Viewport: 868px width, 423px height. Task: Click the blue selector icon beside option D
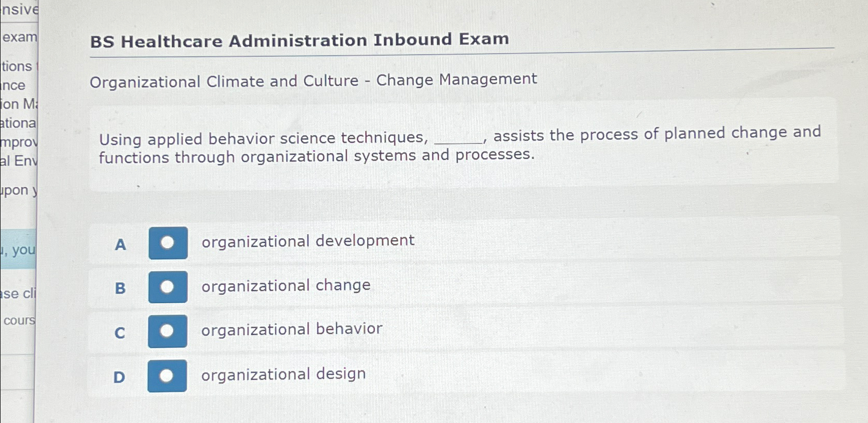167,375
